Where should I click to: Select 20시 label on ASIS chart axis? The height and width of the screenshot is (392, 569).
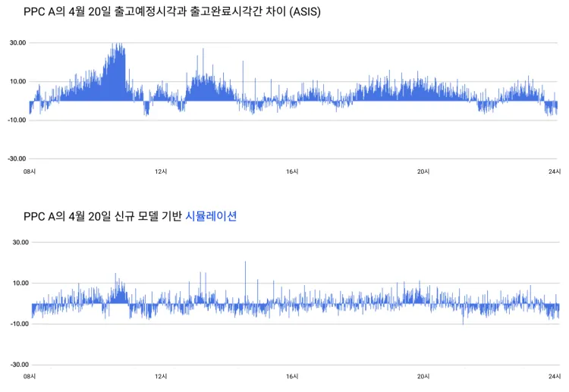click(423, 172)
